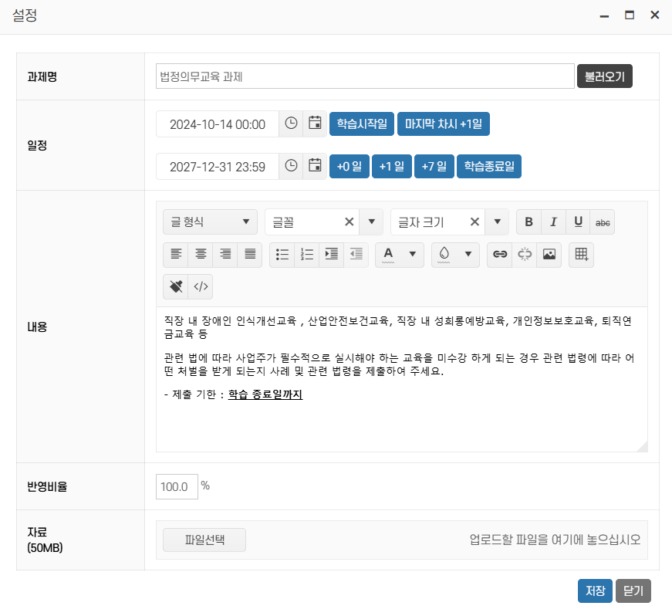Open the text color picker dropdown
This screenshot has height=616, width=672.
[x=412, y=254]
